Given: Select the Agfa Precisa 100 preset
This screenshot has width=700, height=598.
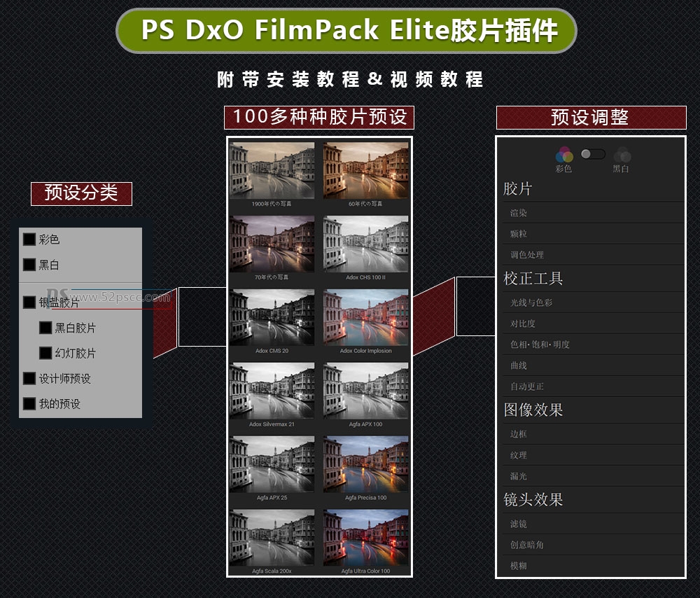Looking at the screenshot, I should pos(365,464).
